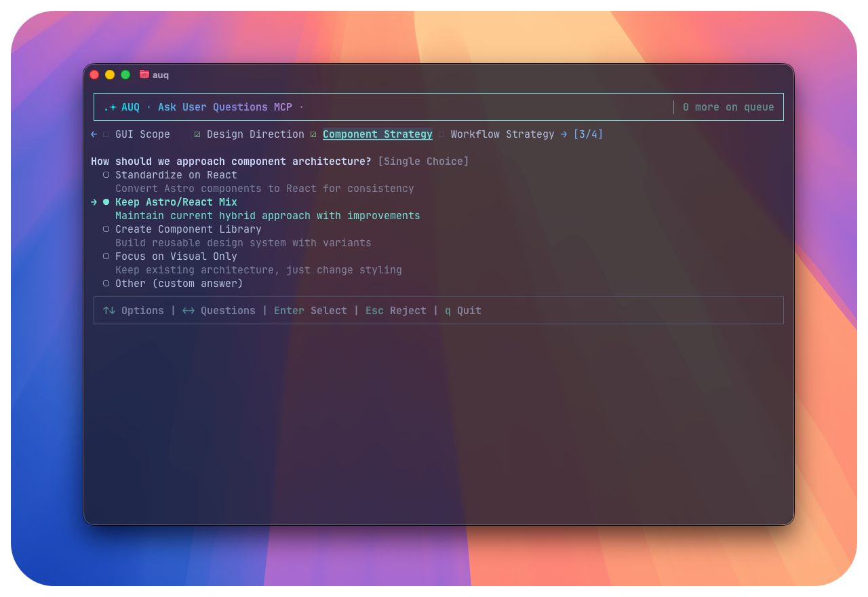Switch to the Component Strategy tab

378,134
